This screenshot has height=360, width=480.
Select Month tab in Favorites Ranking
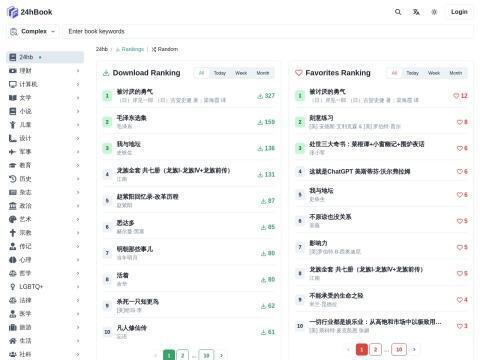(x=456, y=73)
